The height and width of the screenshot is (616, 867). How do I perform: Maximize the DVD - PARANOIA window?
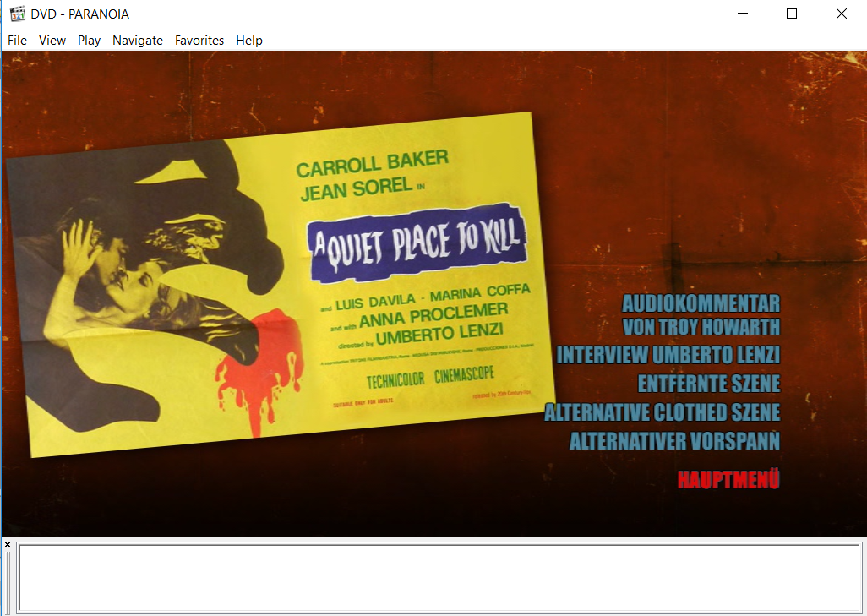[x=792, y=14]
